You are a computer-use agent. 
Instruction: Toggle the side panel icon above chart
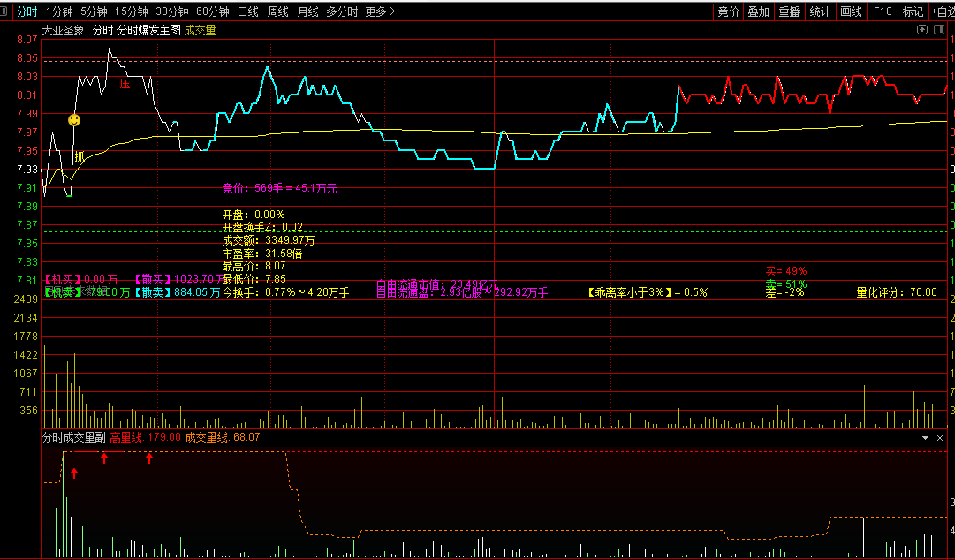938,30
